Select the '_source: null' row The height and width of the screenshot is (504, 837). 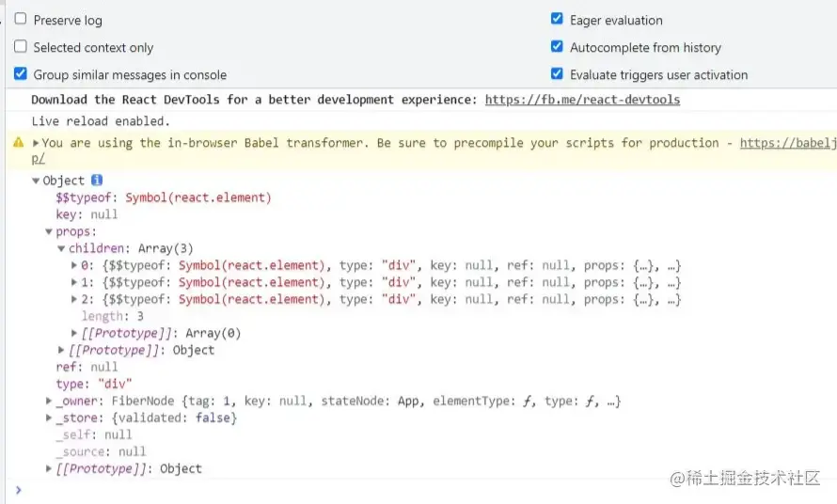click(101, 451)
